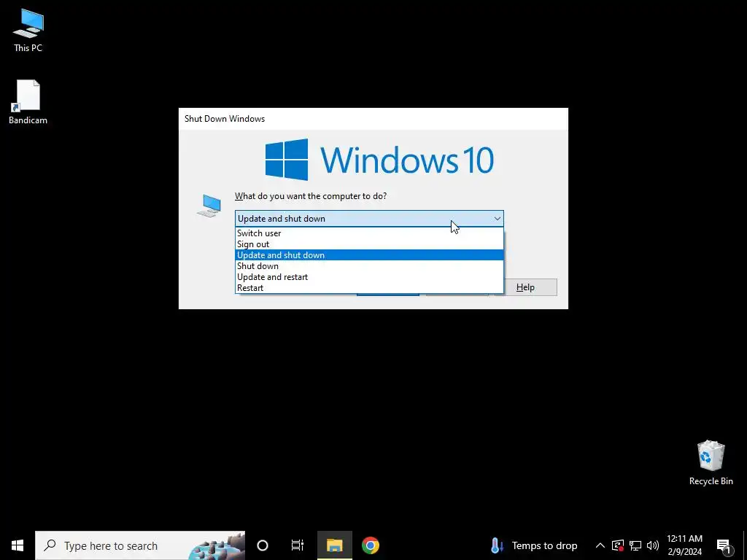Click the Shut Down Windows title bar

(x=373, y=119)
